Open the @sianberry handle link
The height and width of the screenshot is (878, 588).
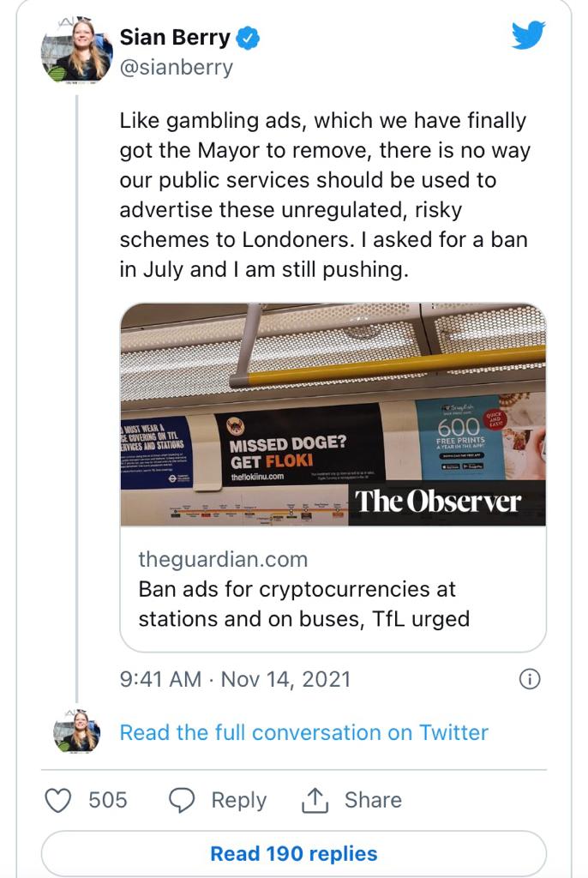pyautogui.click(x=176, y=67)
